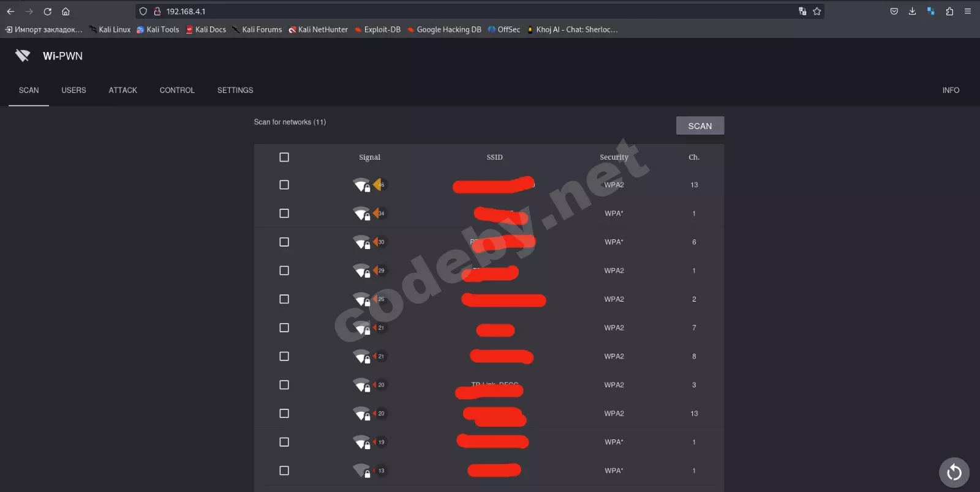Go to the browser home icon

tap(66, 12)
